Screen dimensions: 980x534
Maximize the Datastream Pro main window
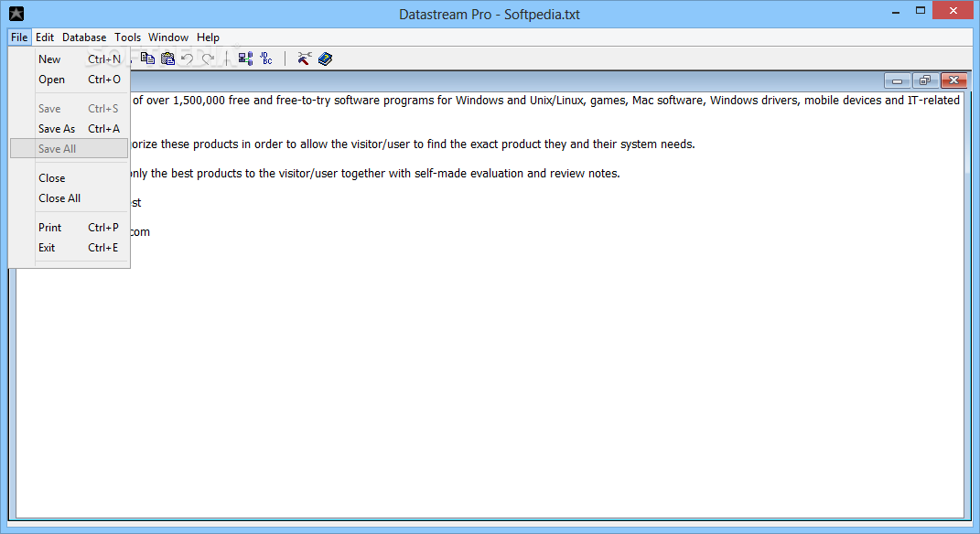(920, 11)
